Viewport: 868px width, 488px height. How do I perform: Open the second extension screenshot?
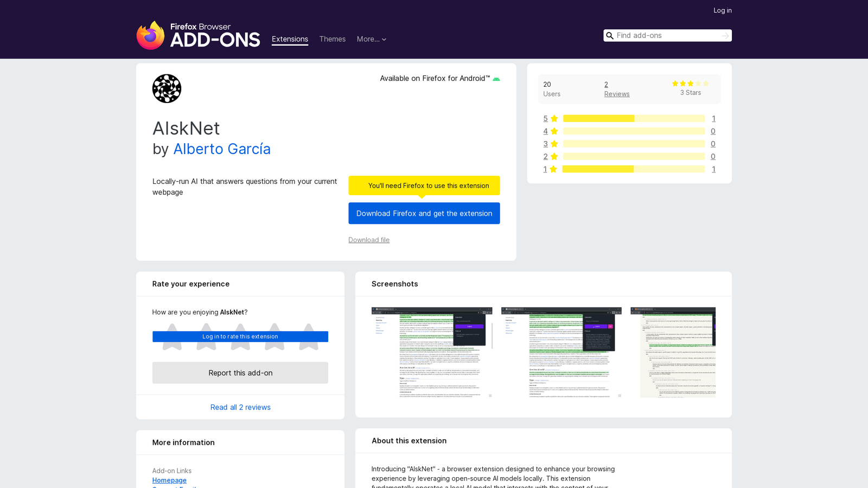pyautogui.click(x=561, y=352)
